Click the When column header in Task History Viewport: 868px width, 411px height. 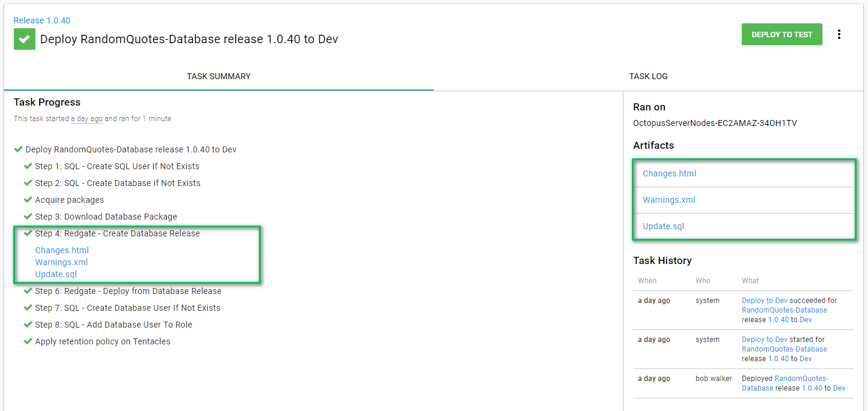pyautogui.click(x=647, y=281)
